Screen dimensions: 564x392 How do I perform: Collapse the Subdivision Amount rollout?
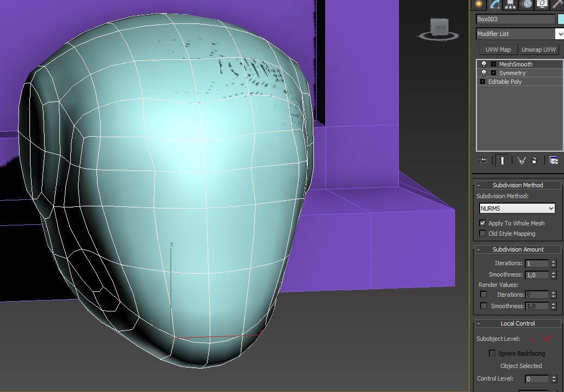pos(518,249)
